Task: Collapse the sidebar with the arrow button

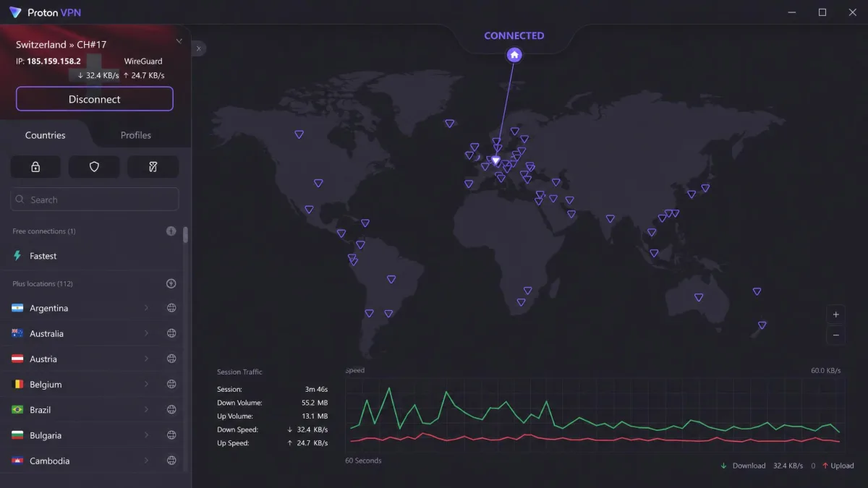Action: coord(199,48)
